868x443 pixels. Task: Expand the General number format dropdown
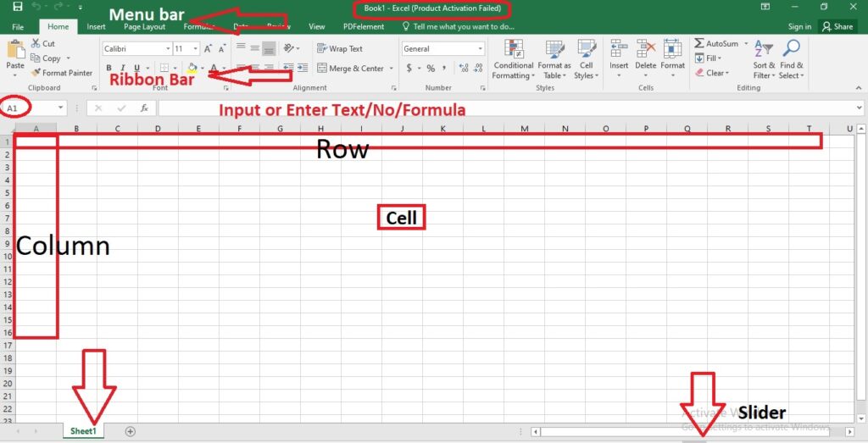point(480,49)
